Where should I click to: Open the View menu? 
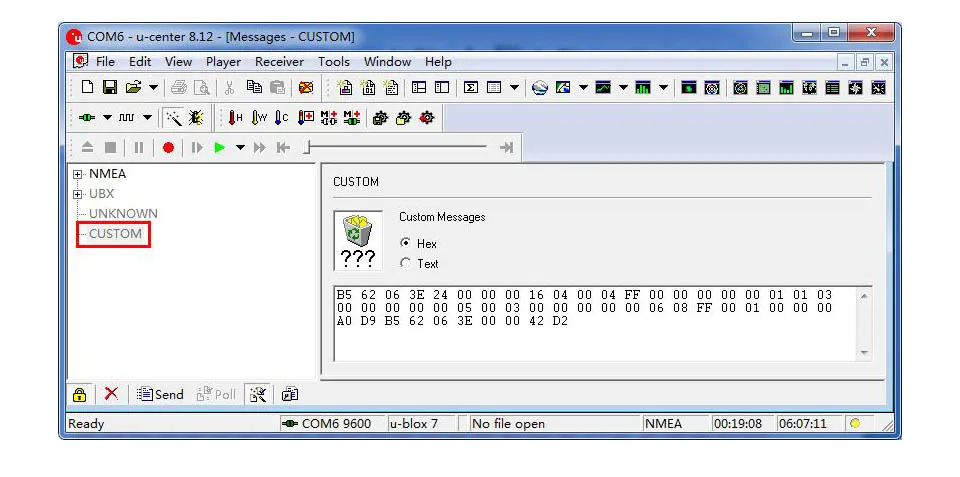pos(178,62)
